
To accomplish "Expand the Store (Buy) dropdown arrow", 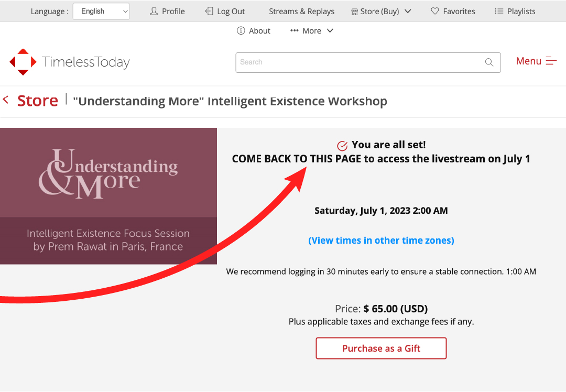I will (x=408, y=11).
